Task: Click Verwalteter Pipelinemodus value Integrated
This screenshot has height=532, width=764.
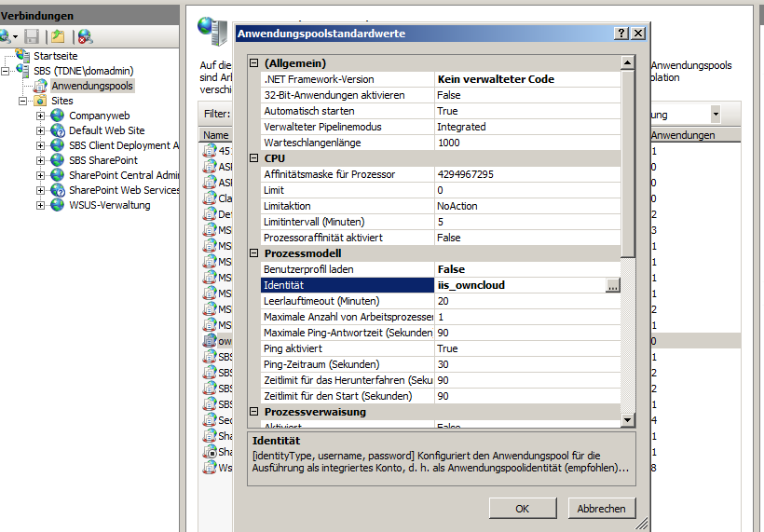Action: click(x=527, y=127)
